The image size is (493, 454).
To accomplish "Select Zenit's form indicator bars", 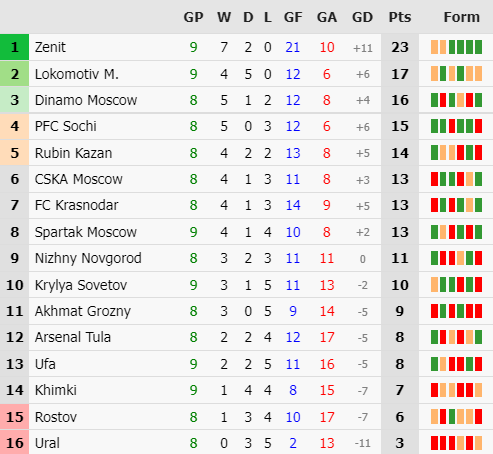I will click(456, 47).
